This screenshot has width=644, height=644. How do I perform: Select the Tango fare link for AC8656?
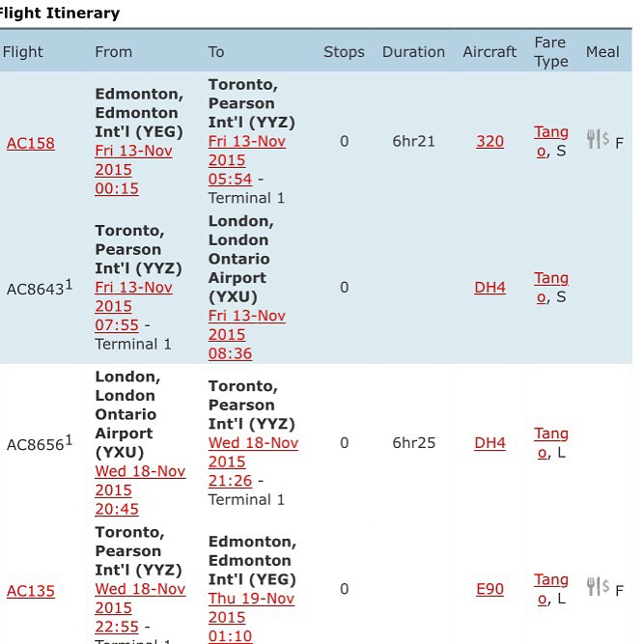click(x=551, y=434)
